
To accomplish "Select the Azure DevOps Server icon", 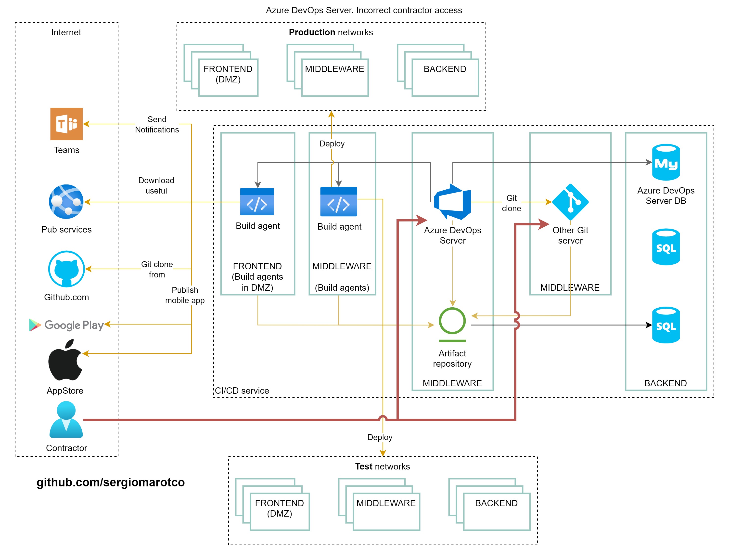I will coord(452,201).
